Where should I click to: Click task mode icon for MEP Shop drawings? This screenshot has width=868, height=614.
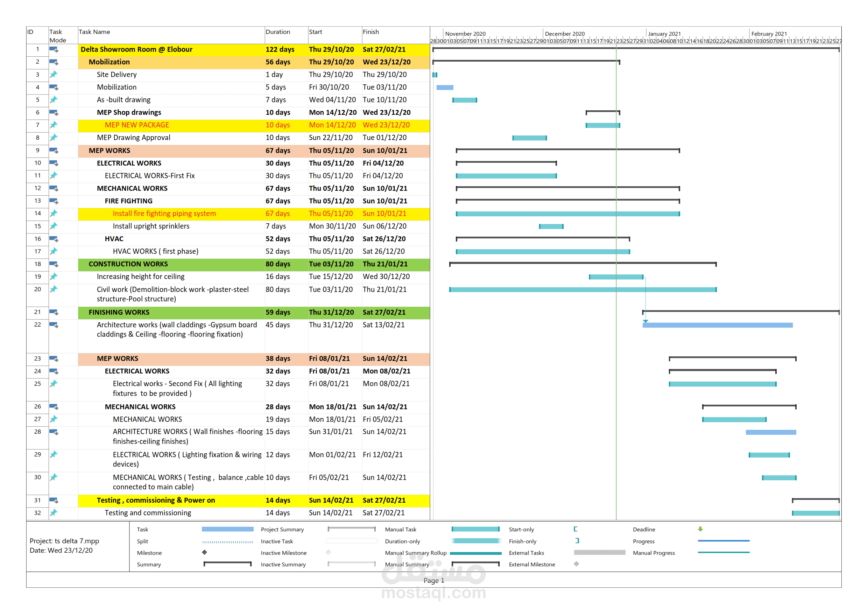[54, 113]
